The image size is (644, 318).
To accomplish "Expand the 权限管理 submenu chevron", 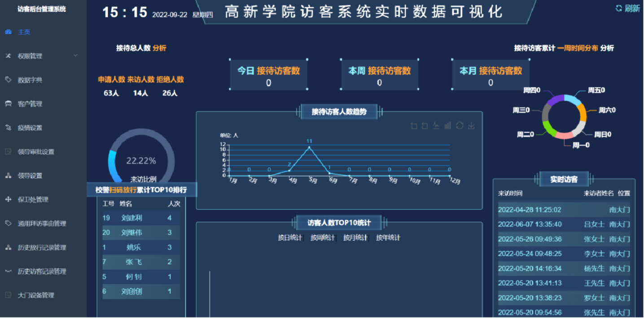I will click(75, 56).
